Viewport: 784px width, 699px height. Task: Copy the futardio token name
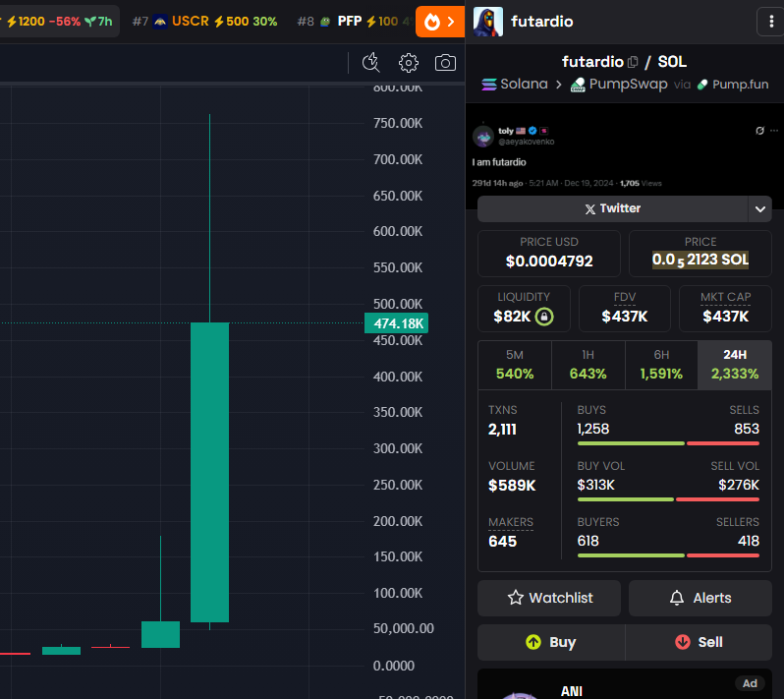point(633,62)
